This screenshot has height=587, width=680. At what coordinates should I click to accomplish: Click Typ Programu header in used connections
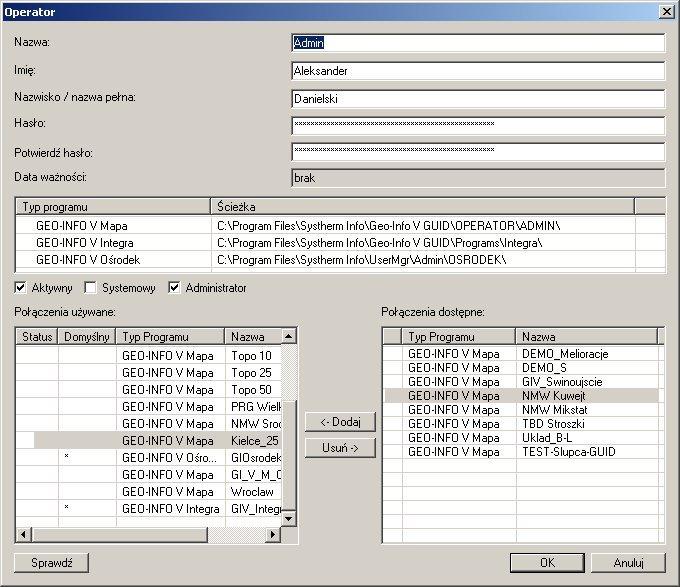tap(170, 336)
